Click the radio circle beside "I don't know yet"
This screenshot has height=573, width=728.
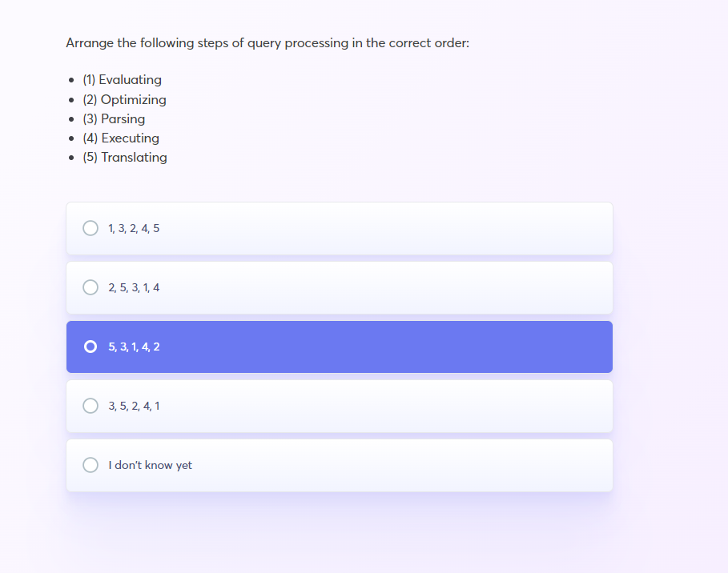tap(90, 465)
